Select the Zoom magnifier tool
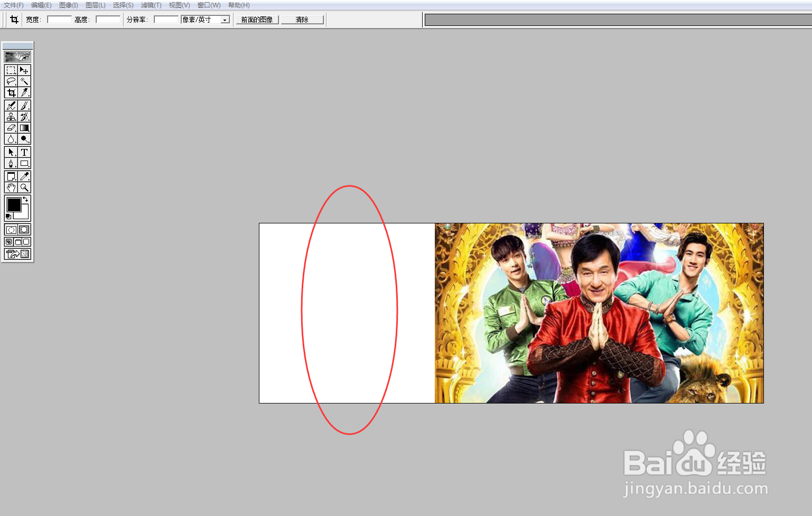This screenshot has width=812, height=516. point(24,187)
